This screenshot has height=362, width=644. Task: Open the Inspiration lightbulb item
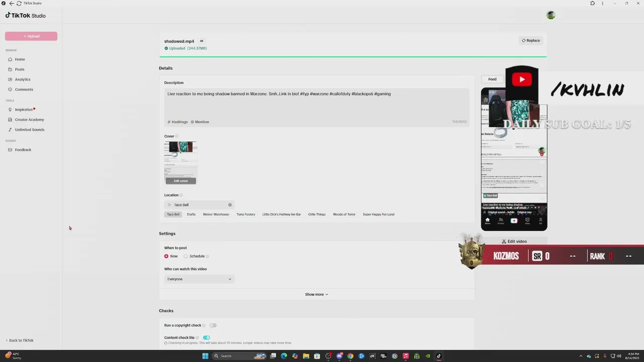[21, 110]
